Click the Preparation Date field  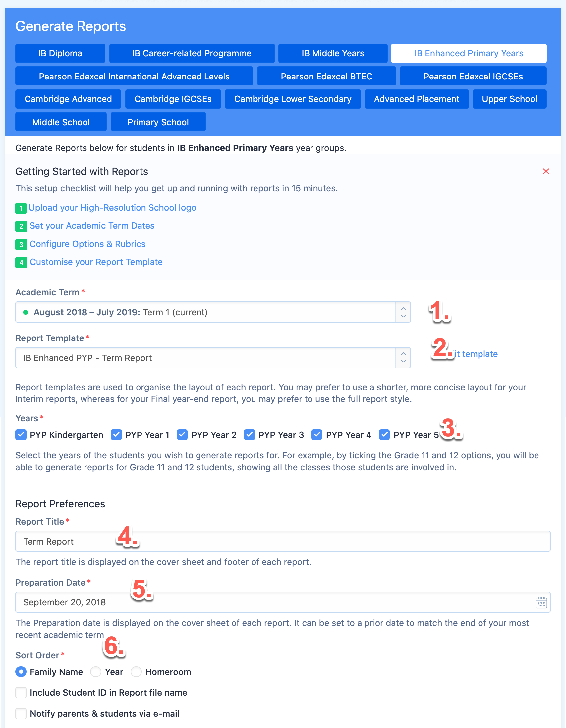click(x=283, y=602)
